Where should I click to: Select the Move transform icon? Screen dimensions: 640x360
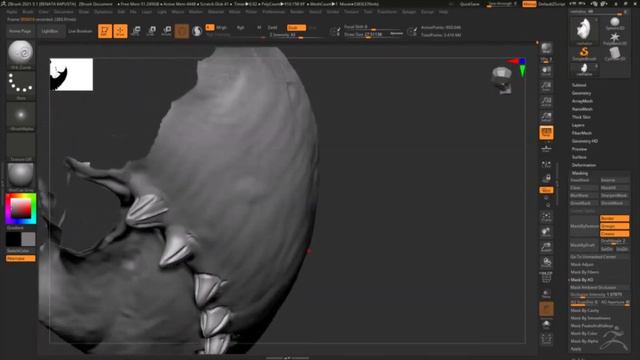pos(136,31)
